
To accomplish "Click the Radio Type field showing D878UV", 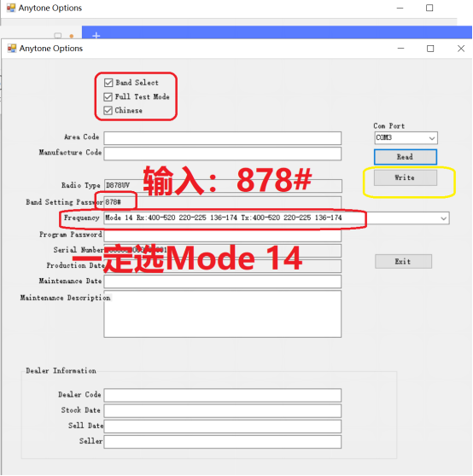I will (223, 185).
